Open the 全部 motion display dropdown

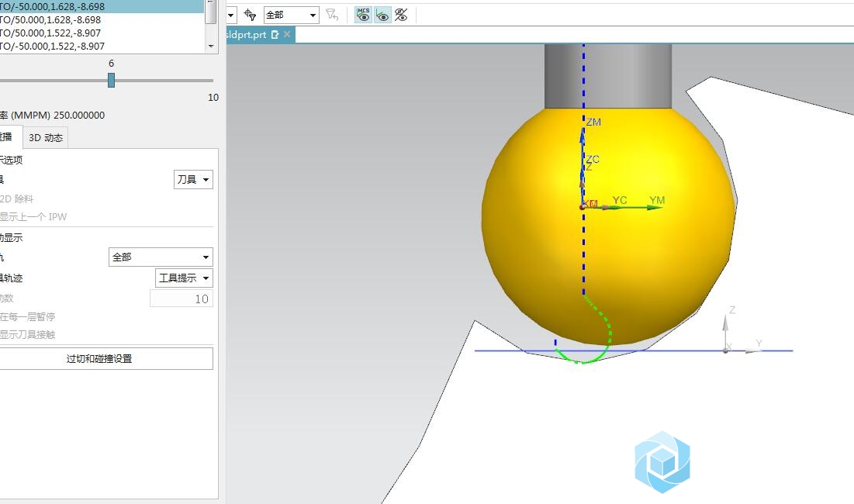pos(161,257)
